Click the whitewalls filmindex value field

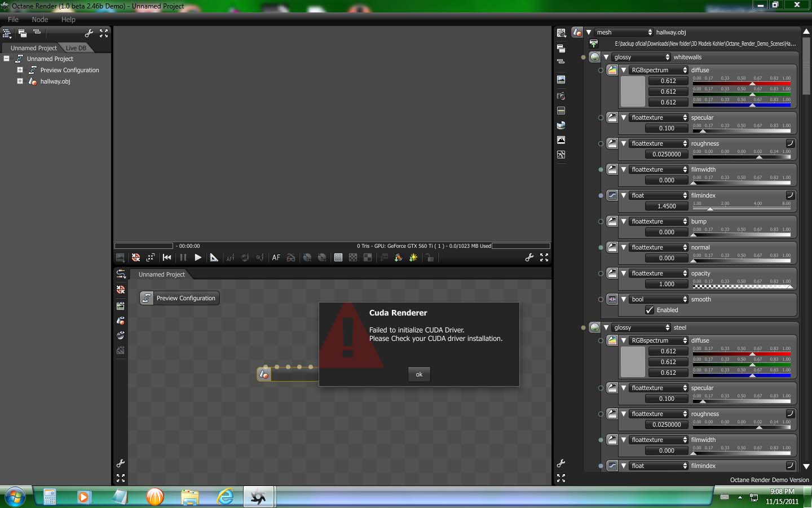[667, 206]
